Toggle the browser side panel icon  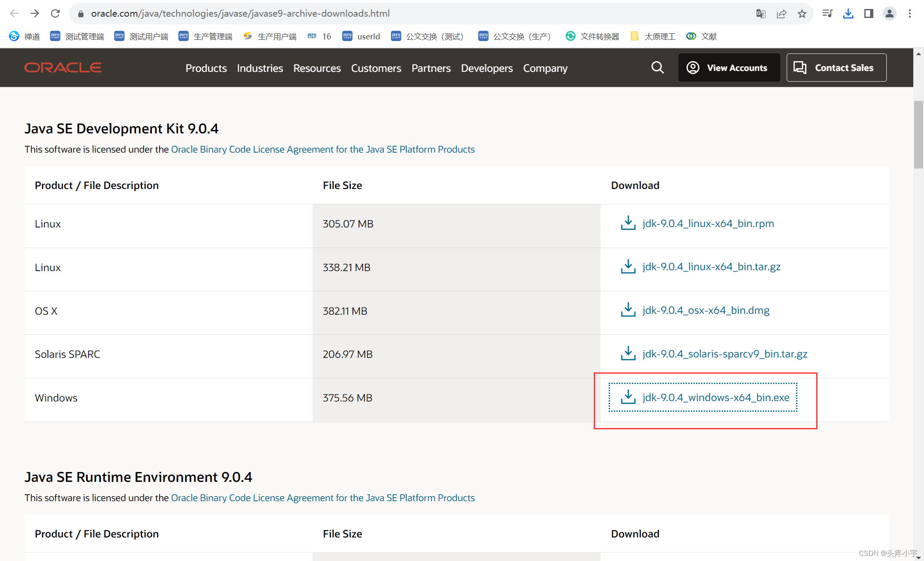[868, 14]
